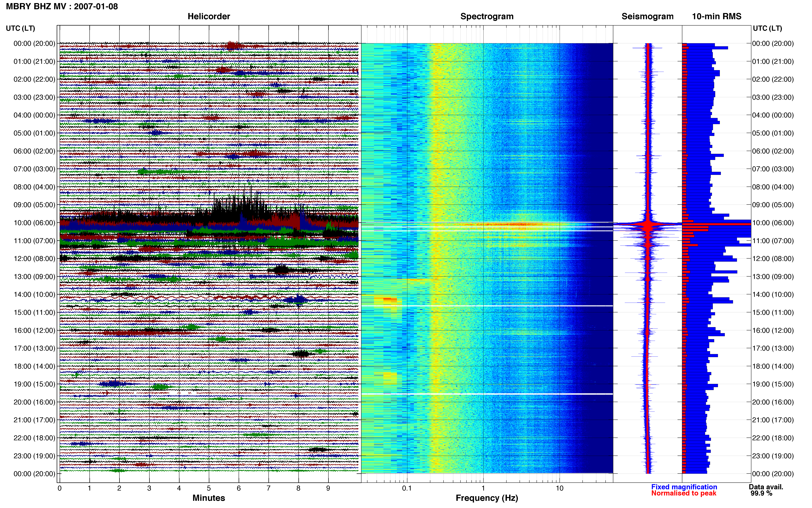Click left time label '13:00 (09:00)'
Viewport: 812px width, 508px height.
pyautogui.click(x=34, y=277)
